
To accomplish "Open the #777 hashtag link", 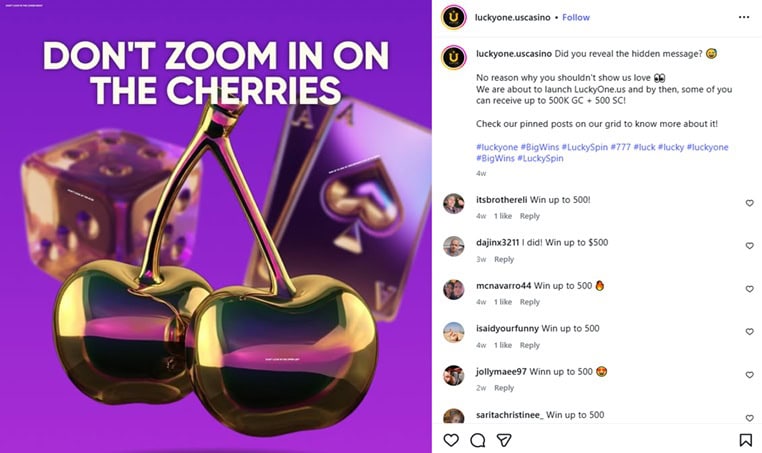I will pyautogui.click(x=621, y=147).
